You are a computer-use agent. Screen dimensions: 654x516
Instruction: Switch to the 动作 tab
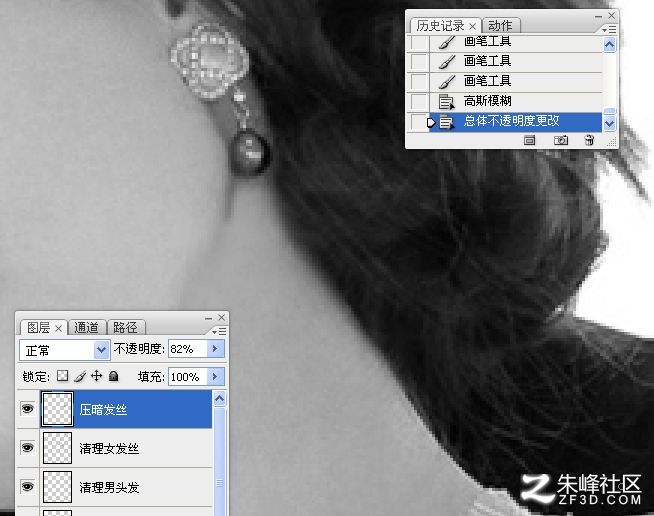(x=500, y=26)
